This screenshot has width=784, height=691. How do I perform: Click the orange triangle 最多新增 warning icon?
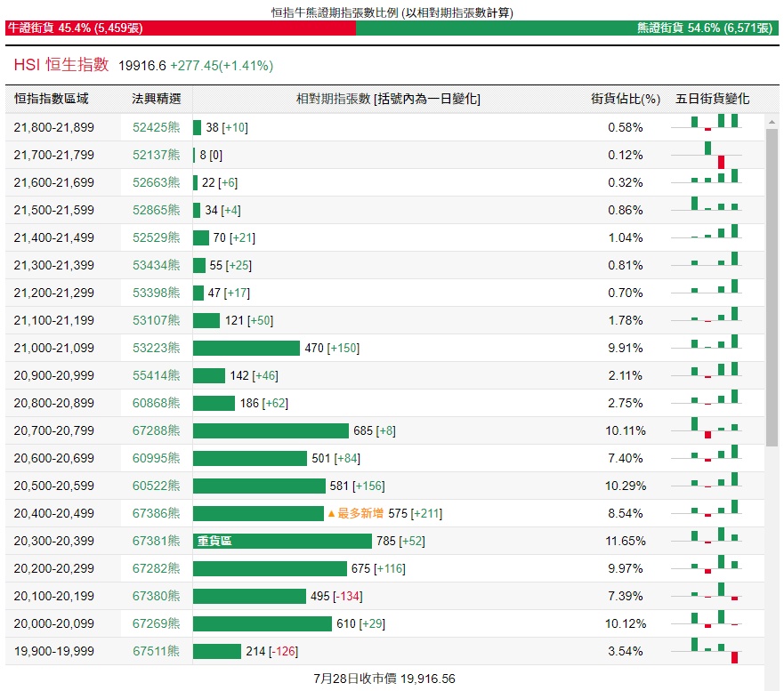pyautogui.click(x=332, y=514)
